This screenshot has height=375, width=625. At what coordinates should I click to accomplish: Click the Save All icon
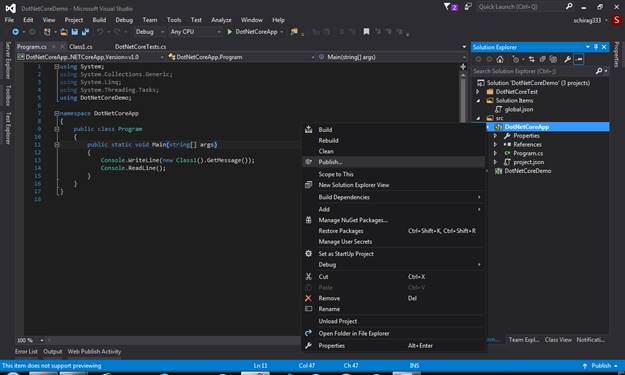tap(85, 31)
